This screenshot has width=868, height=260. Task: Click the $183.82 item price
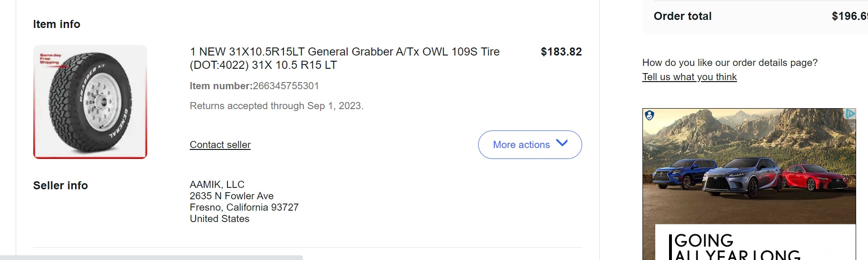561,52
